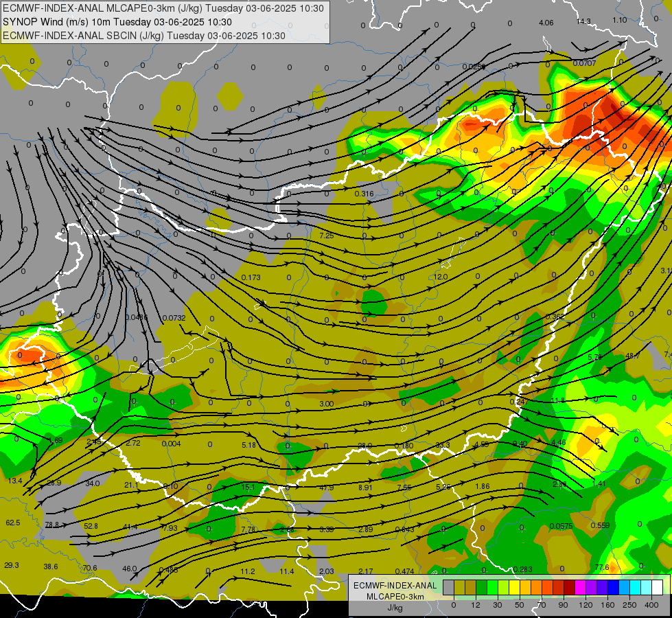Click the map value '70.6'
The image size is (672, 618).
89,569
